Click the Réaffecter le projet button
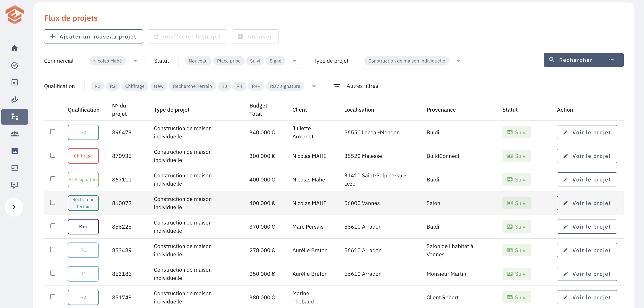The width and height of the screenshot is (644, 308). click(187, 37)
